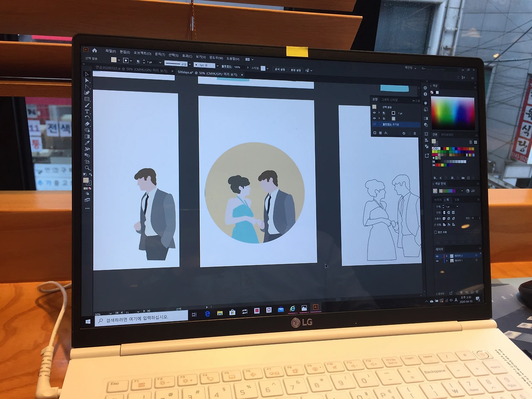The image size is (532, 399).
Task: Select the Rectangle shape tool
Action: (87, 99)
